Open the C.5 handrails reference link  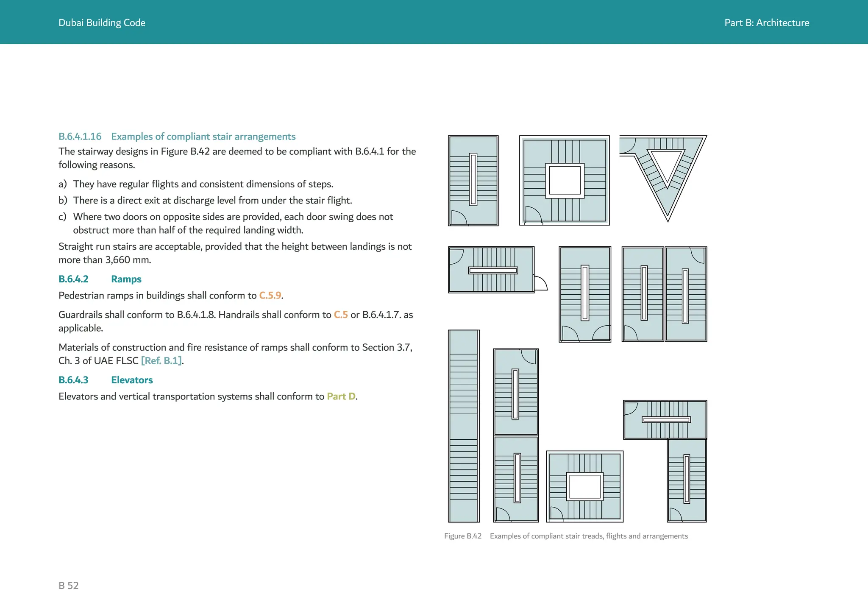point(340,315)
